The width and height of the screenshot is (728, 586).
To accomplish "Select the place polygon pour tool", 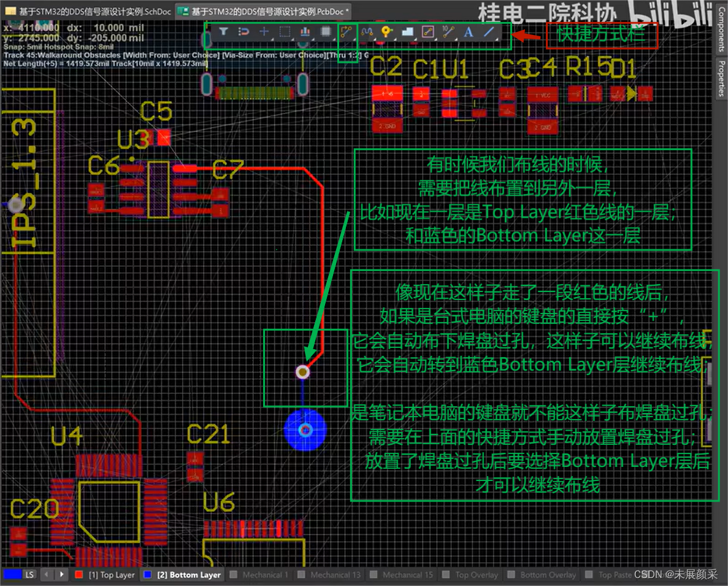I will tap(407, 31).
